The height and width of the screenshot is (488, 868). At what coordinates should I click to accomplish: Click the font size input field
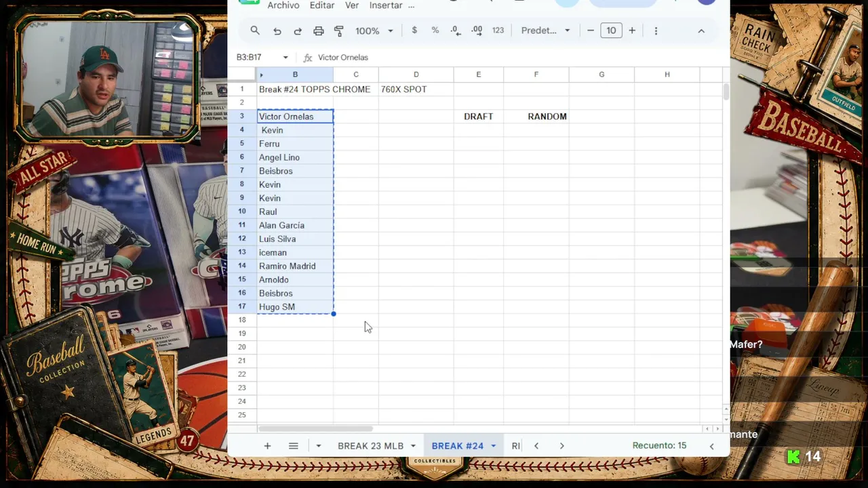point(611,30)
